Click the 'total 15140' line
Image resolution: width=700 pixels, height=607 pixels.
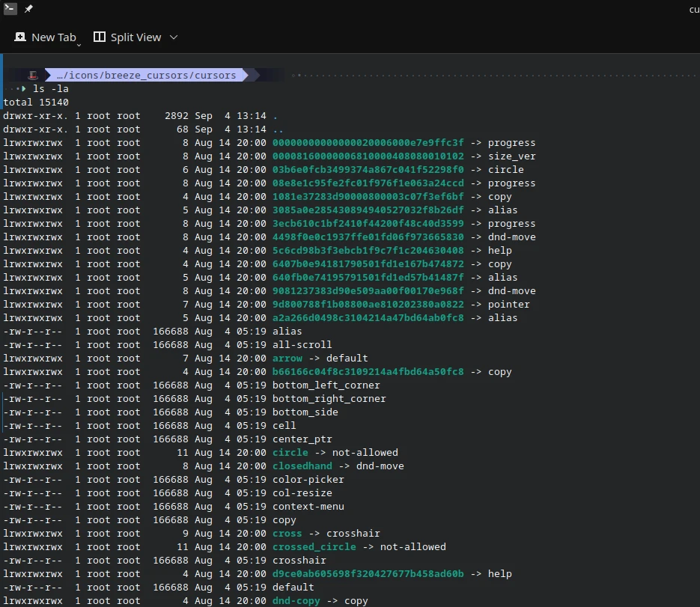[x=36, y=103]
